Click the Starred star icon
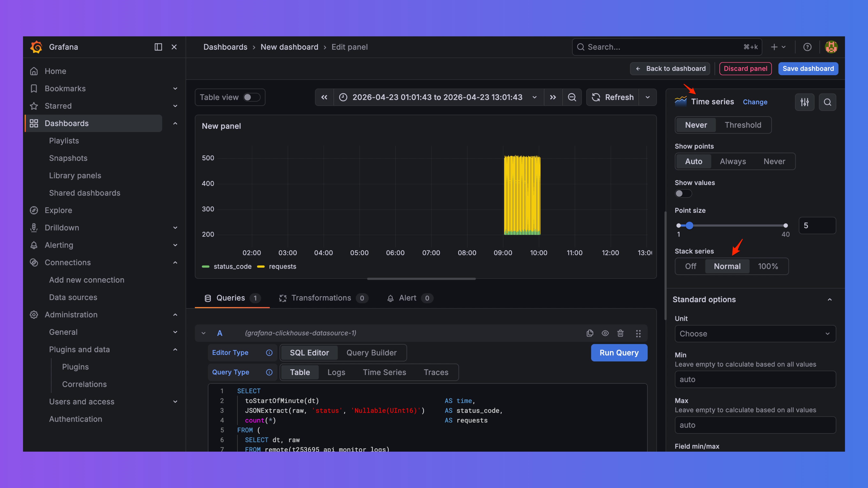868x488 pixels. click(x=34, y=106)
